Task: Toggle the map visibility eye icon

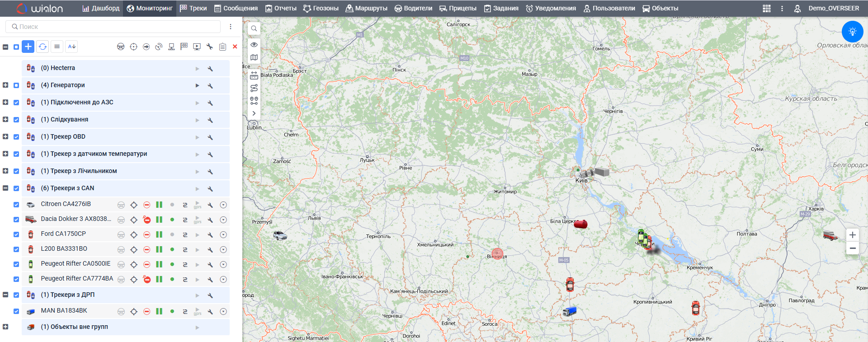Action: [254, 45]
